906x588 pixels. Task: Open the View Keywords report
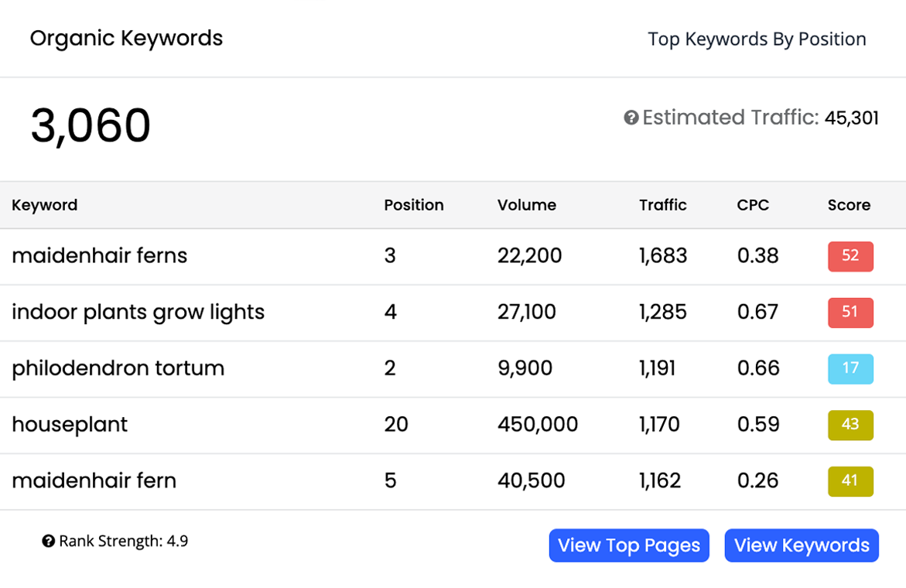[x=801, y=545]
